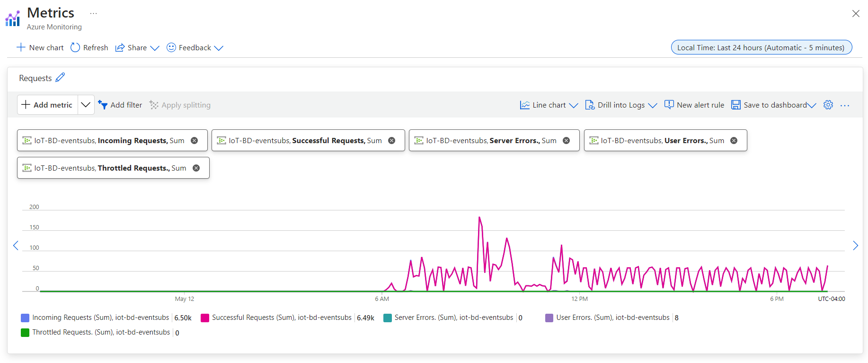Click Apply splitting
Viewport: 868px width, 363px height.
(x=180, y=105)
